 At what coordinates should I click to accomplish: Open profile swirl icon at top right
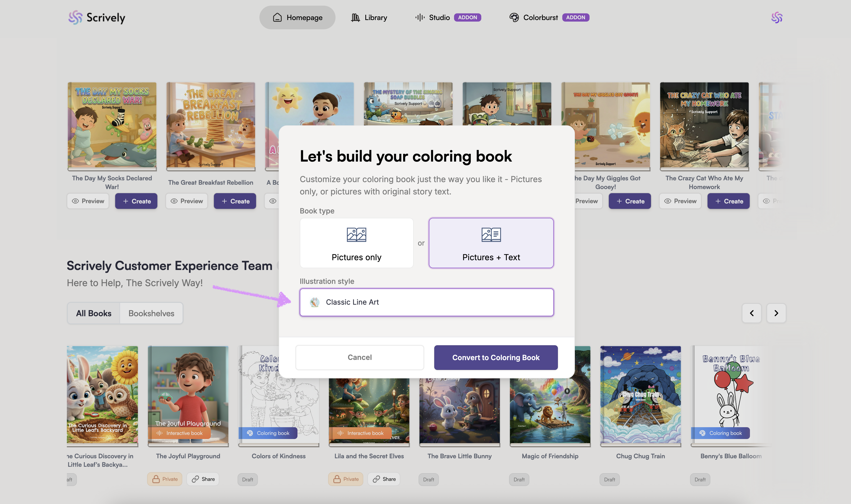pos(777,17)
